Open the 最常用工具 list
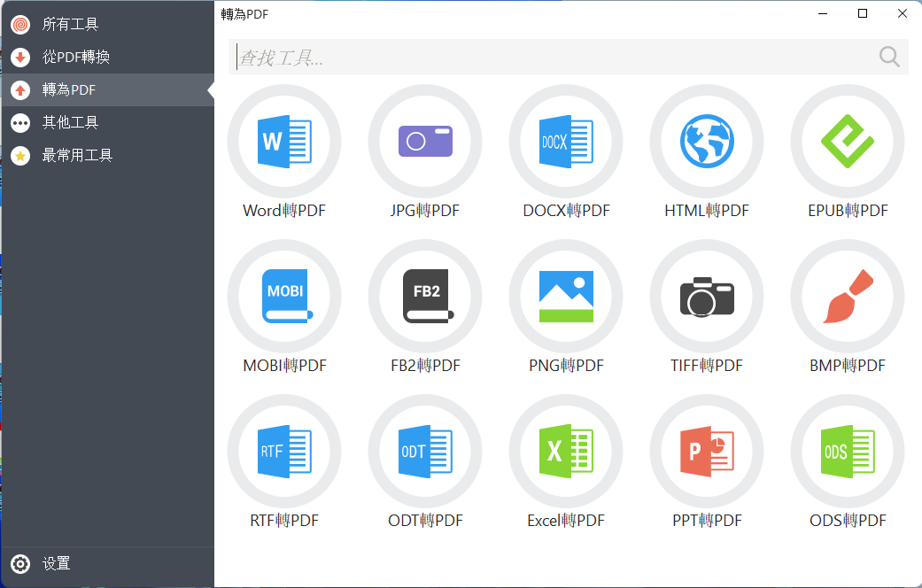Viewport: 922px width, 588px height. (107, 156)
